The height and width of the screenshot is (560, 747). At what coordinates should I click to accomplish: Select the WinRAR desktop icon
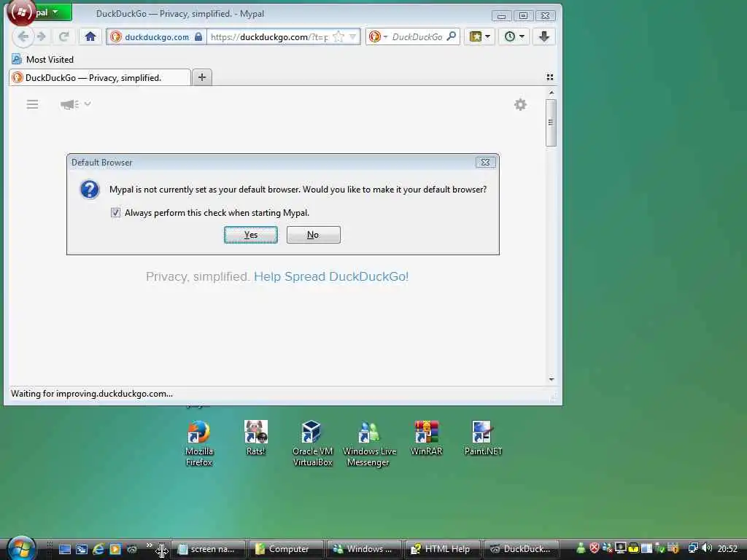tap(426, 438)
